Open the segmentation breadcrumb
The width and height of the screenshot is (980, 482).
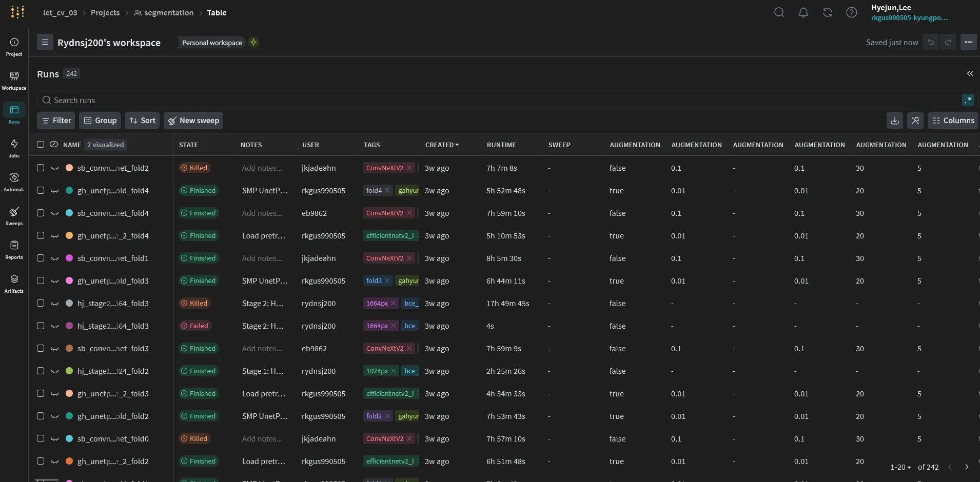tap(164, 12)
